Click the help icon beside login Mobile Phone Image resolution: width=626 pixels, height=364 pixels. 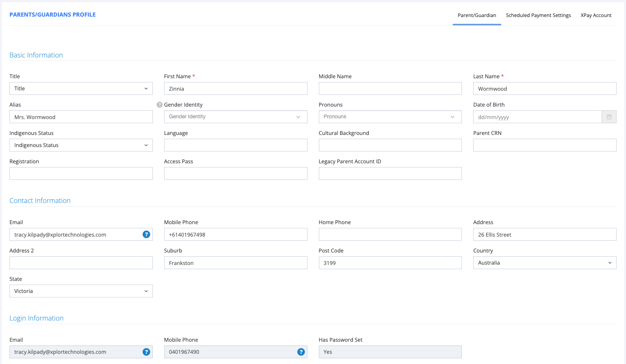301,352
